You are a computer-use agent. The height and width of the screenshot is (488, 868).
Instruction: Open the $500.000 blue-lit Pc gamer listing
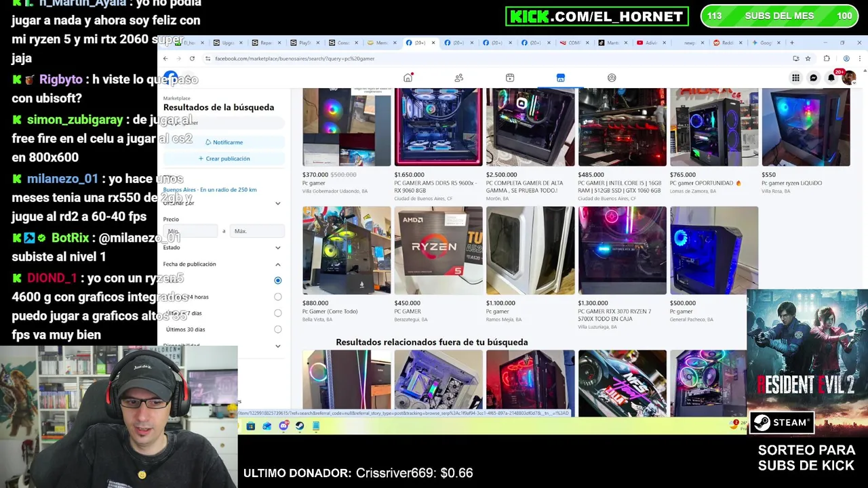coord(714,251)
